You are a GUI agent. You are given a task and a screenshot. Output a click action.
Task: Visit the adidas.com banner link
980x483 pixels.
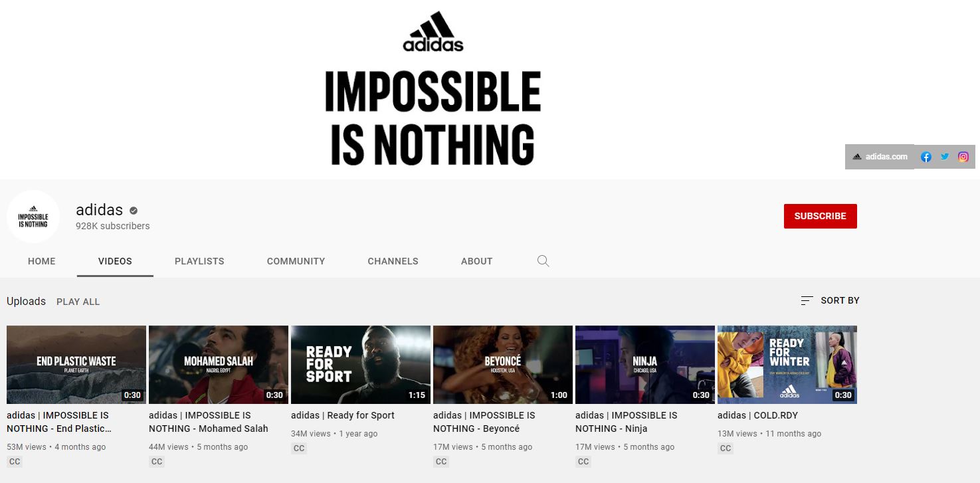pos(880,157)
